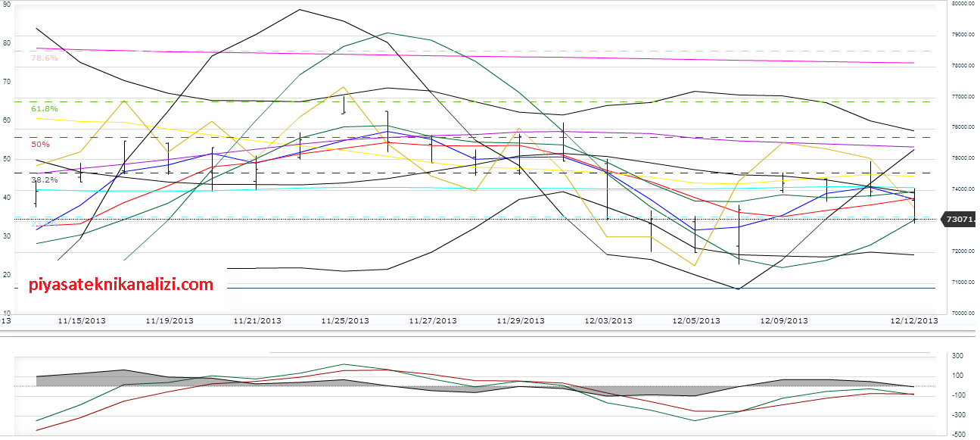Select the 70000.00 price axis label

(963, 313)
